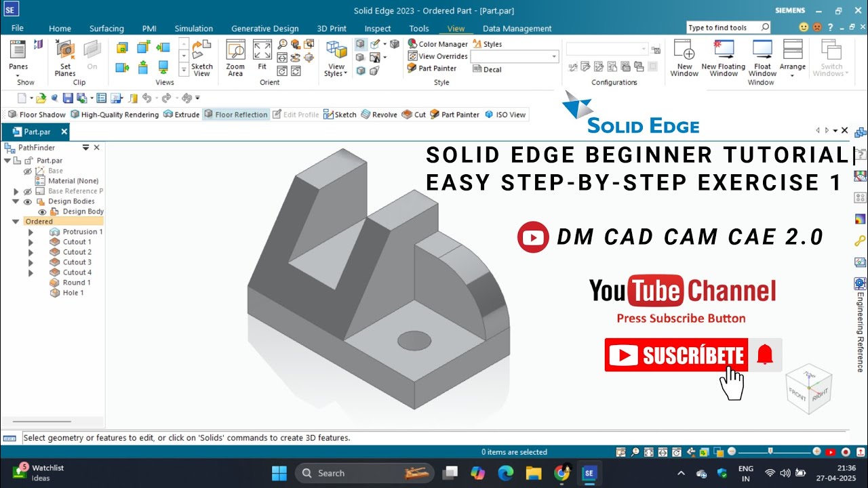This screenshot has width=868, height=488.
Task: Open a New Floating Window
Action: point(723,58)
